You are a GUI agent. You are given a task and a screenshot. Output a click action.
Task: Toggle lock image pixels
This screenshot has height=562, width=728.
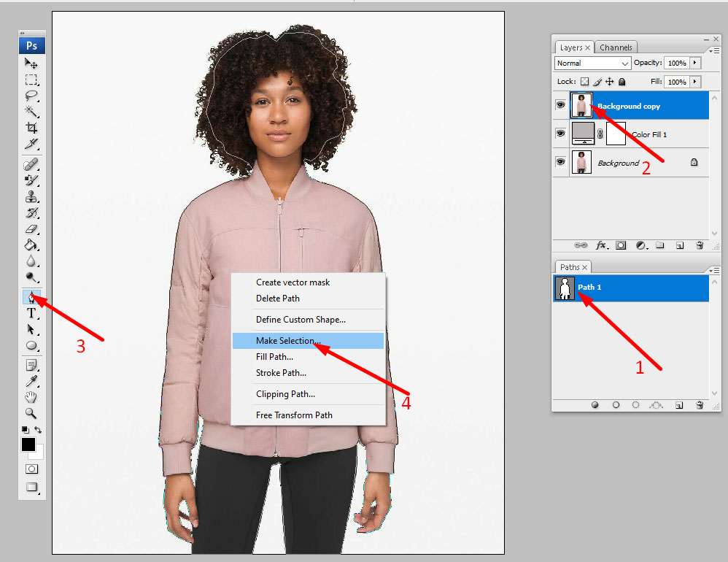point(597,82)
